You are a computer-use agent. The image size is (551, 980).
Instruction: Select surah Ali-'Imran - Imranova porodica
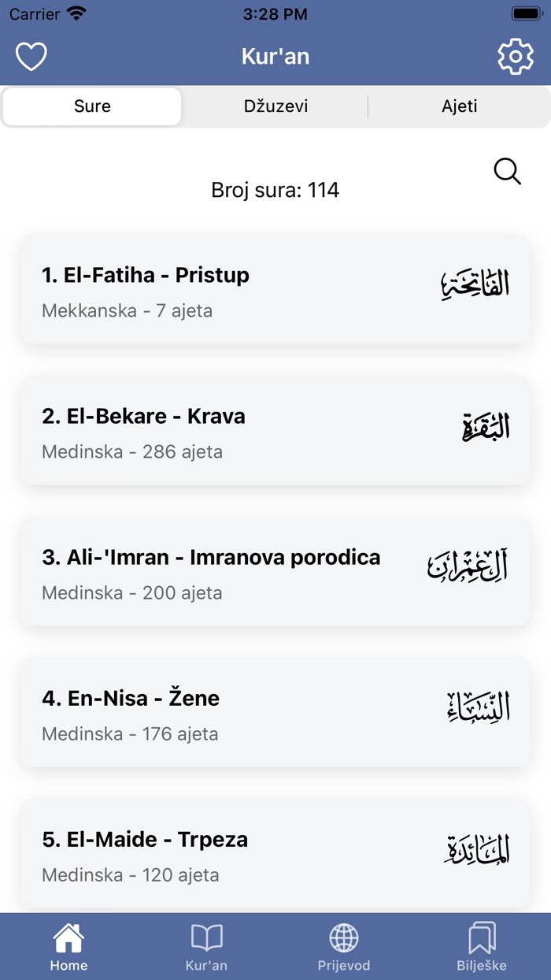pos(275,572)
